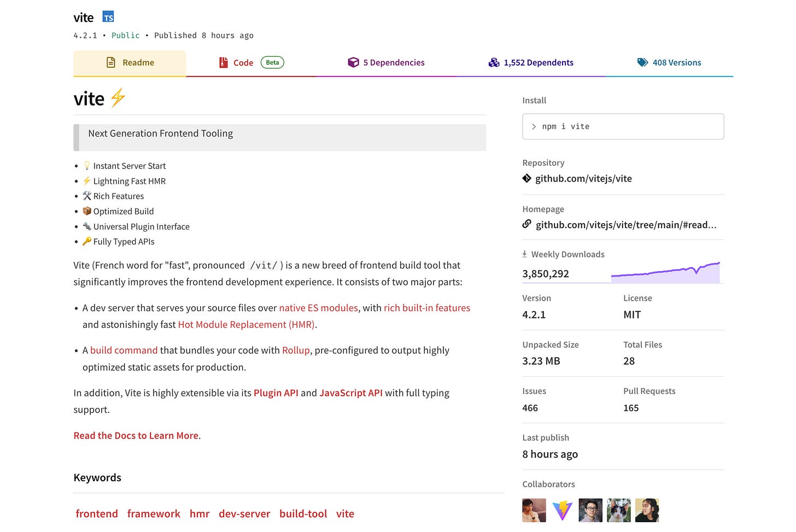Screen dimensions: 796x532
Task: Click the Dependents stacked cubes icon
Action: pos(494,62)
